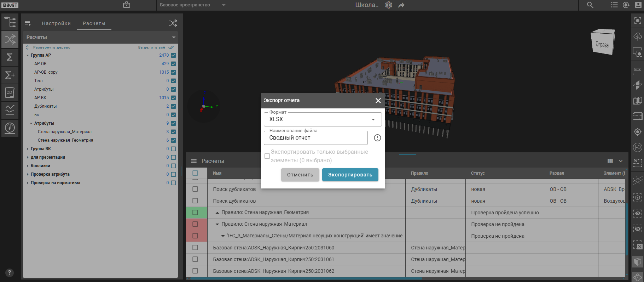This screenshot has height=282, width=644.
Task: Click the Наименование файла input field
Action: 315,138
